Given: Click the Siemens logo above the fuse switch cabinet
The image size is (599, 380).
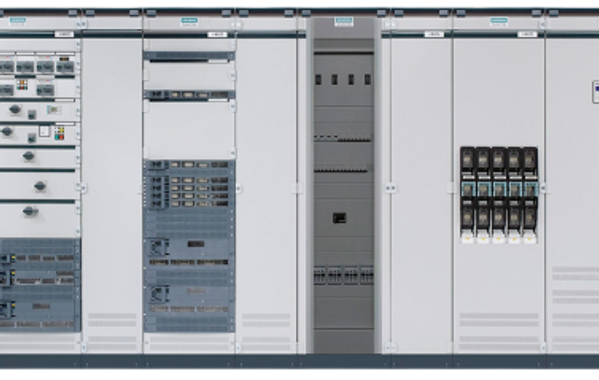Looking at the screenshot, I should [499, 21].
